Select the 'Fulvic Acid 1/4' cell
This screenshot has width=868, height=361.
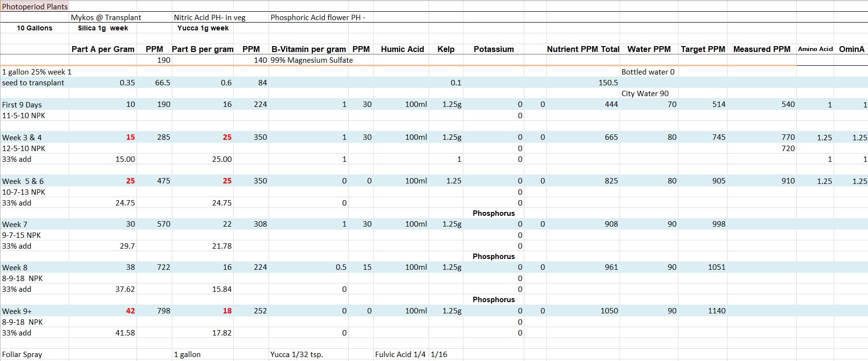coord(400,354)
